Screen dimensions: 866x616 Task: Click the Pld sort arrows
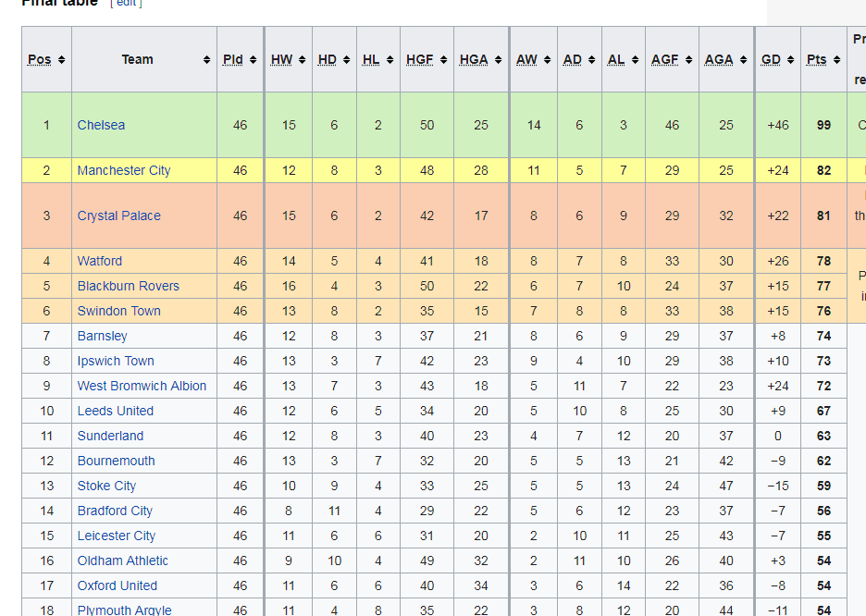click(x=253, y=59)
